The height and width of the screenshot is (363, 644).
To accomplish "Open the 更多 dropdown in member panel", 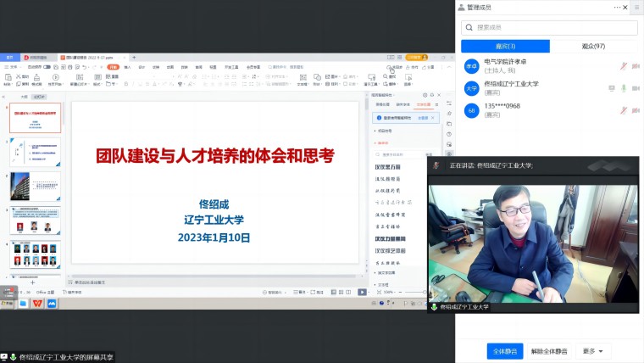I will pyautogui.click(x=595, y=351).
